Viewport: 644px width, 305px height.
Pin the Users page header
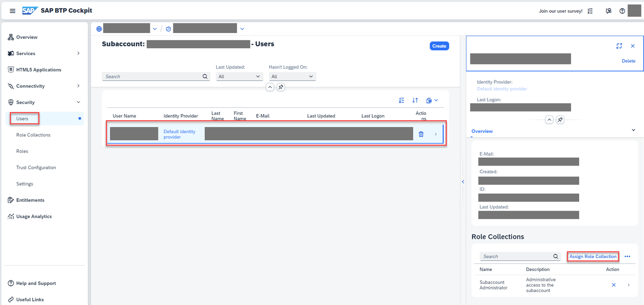280,87
